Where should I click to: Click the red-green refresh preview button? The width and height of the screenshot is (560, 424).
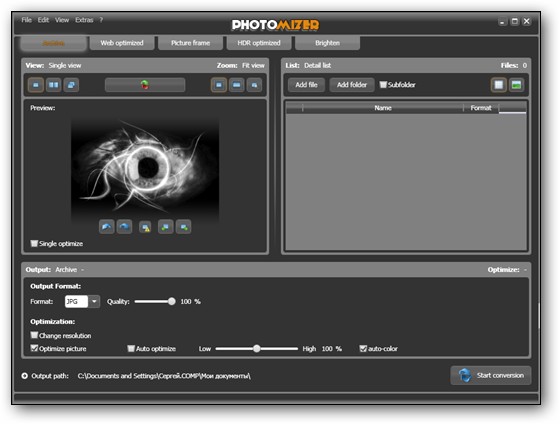[x=145, y=85]
